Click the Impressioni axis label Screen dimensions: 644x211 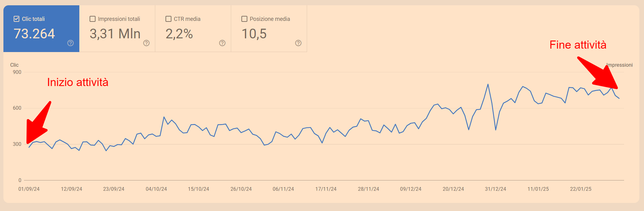pos(619,65)
